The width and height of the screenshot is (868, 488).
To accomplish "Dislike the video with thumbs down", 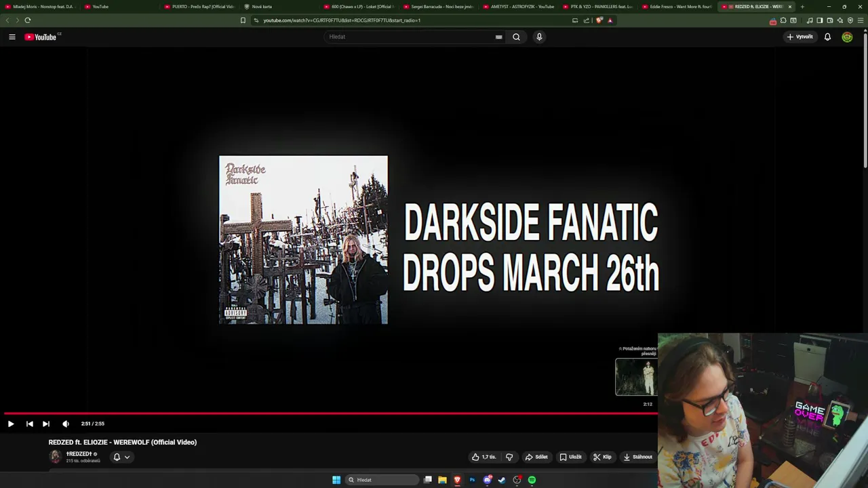I will tap(509, 457).
